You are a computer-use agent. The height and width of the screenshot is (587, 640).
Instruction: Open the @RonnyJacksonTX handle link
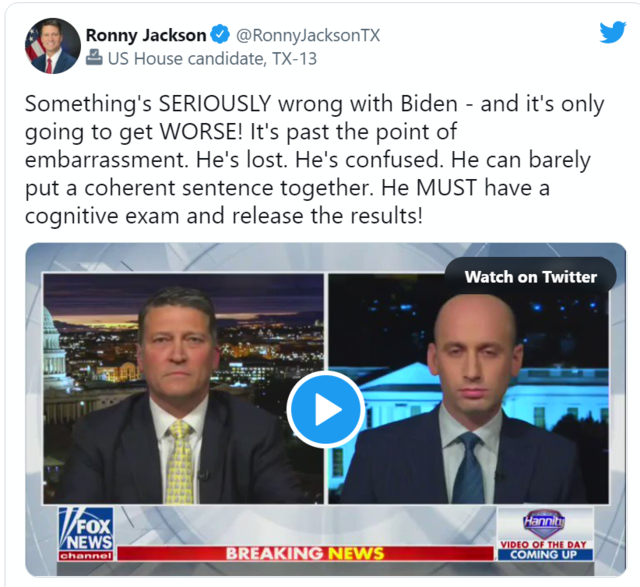pos(308,36)
